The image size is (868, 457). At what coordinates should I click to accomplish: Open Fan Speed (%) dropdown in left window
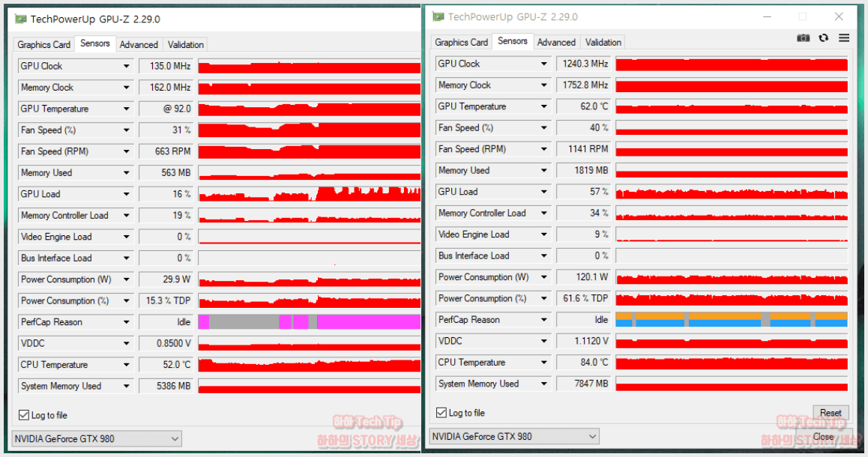point(126,130)
